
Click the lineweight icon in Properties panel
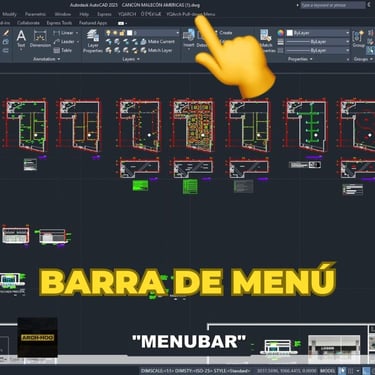click(280, 42)
